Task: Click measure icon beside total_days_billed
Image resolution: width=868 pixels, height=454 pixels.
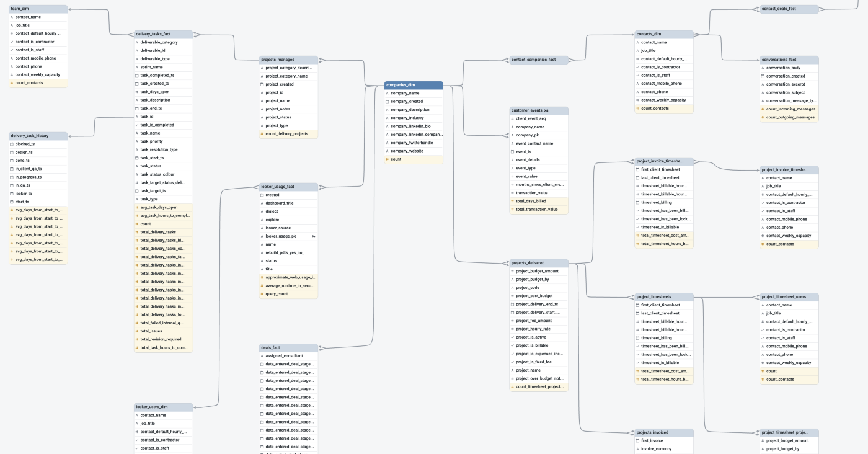Action: pyautogui.click(x=512, y=201)
